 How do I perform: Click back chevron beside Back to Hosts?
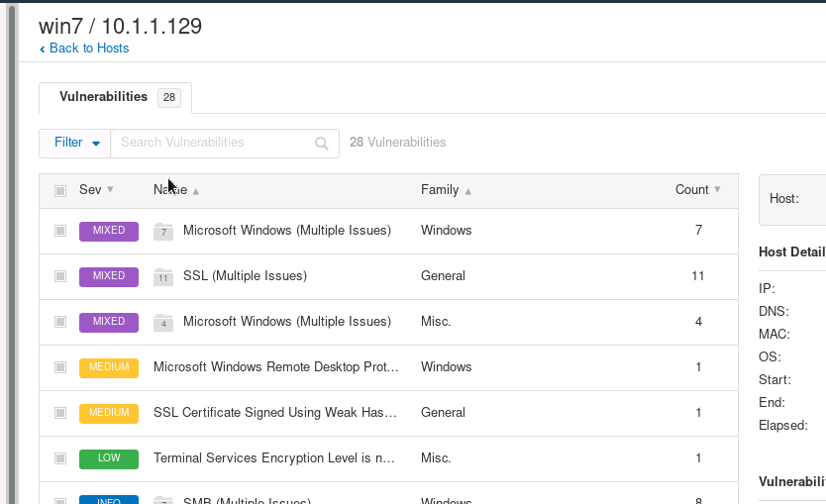(43, 49)
